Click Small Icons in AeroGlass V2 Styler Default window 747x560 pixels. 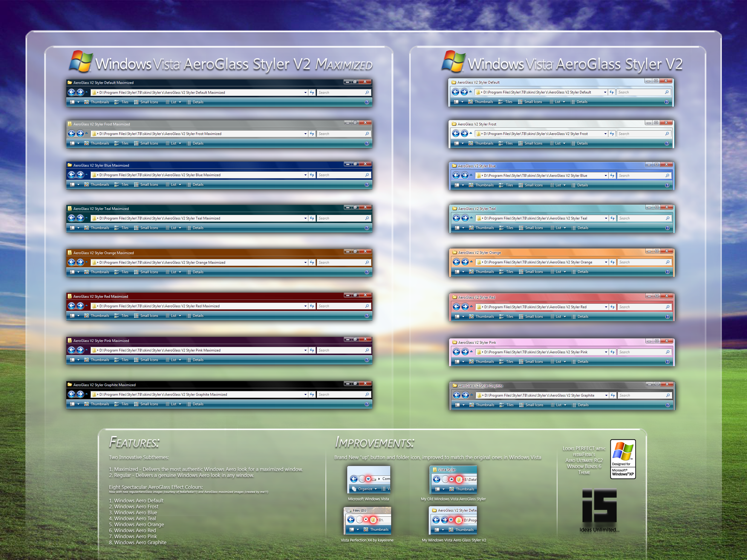pos(530,102)
